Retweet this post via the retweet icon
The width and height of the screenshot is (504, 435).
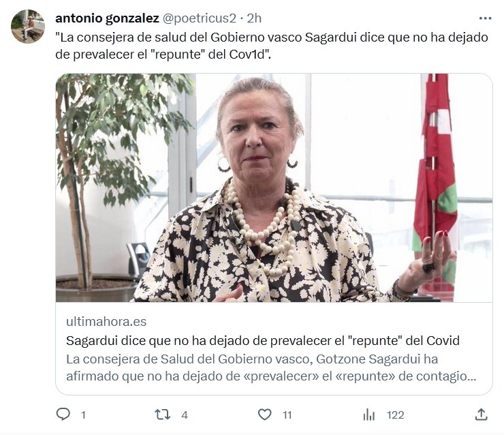tap(163, 415)
